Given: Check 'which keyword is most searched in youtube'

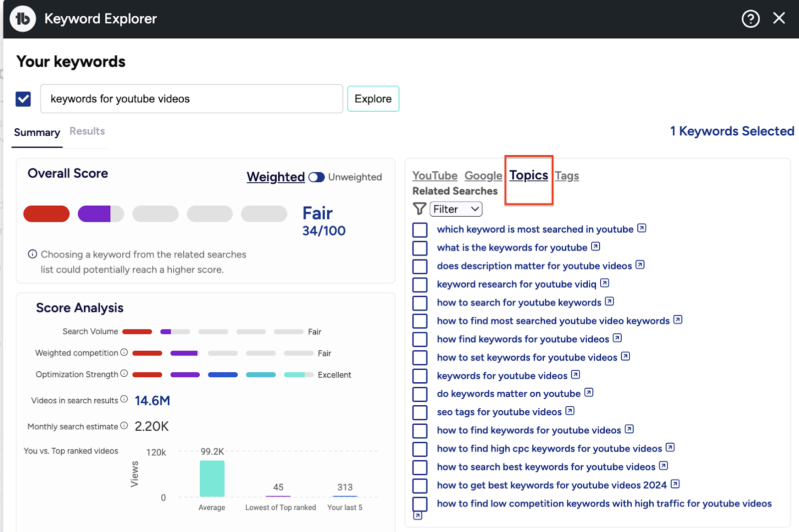Looking at the screenshot, I should tap(420, 230).
